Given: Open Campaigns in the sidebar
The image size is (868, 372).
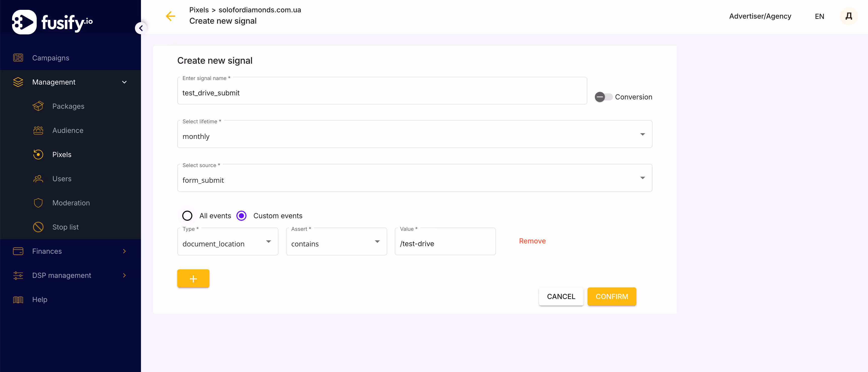Looking at the screenshot, I should tap(70, 58).
